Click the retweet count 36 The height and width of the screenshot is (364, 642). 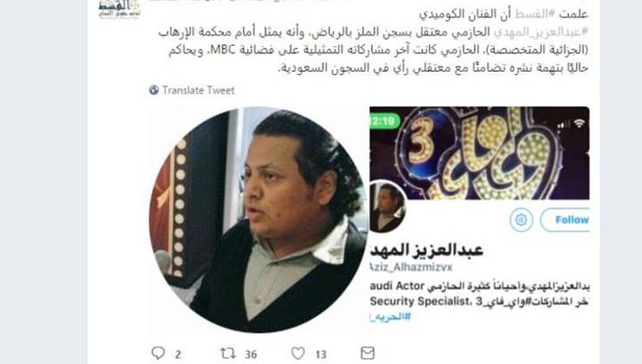pos(251,354)
